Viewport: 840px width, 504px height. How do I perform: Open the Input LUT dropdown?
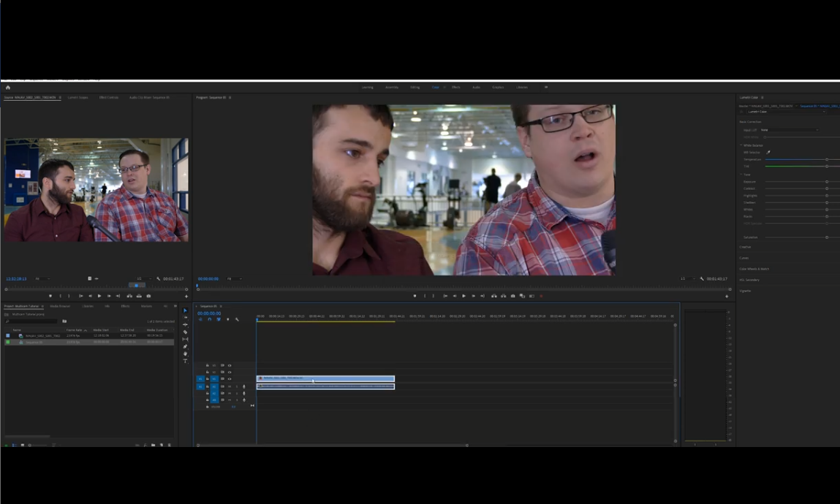(789, 130)
